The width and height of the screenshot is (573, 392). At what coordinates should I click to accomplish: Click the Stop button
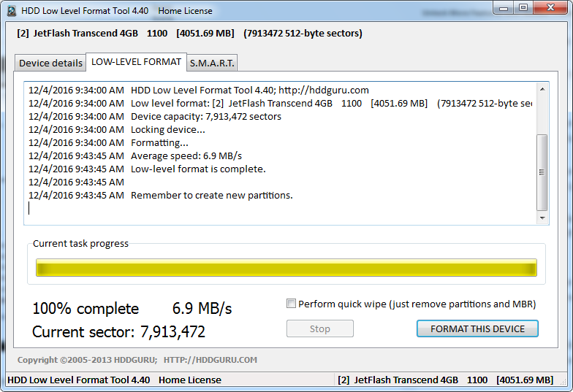pyautogui.click(x=320, y=328)
